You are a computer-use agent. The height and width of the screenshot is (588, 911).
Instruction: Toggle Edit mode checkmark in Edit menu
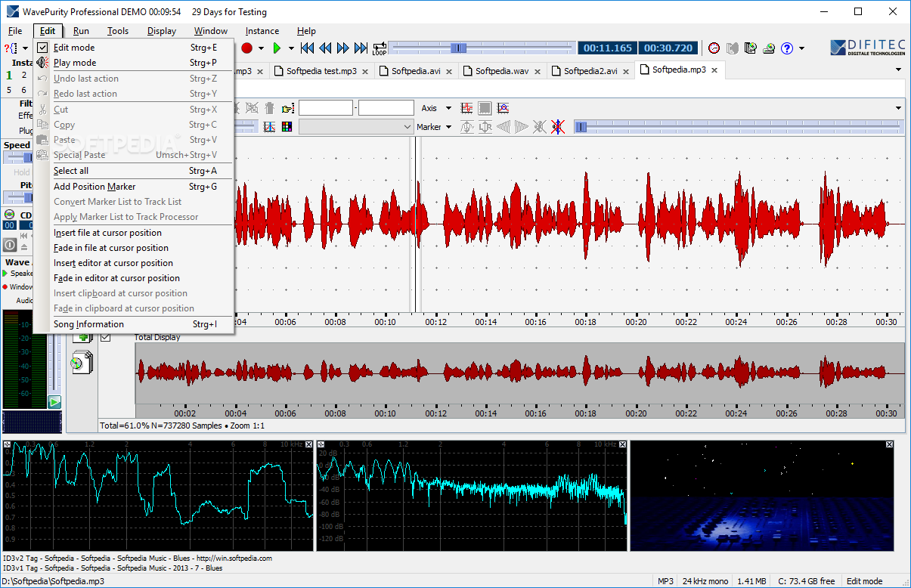pos(42,48)
